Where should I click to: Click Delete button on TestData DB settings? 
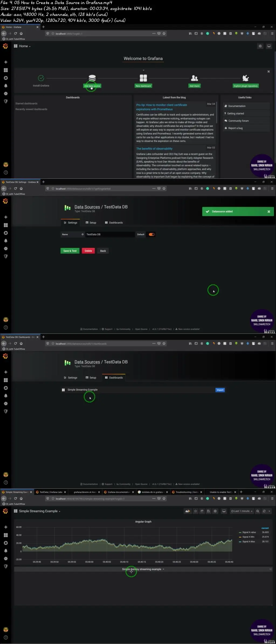point(88,251)
